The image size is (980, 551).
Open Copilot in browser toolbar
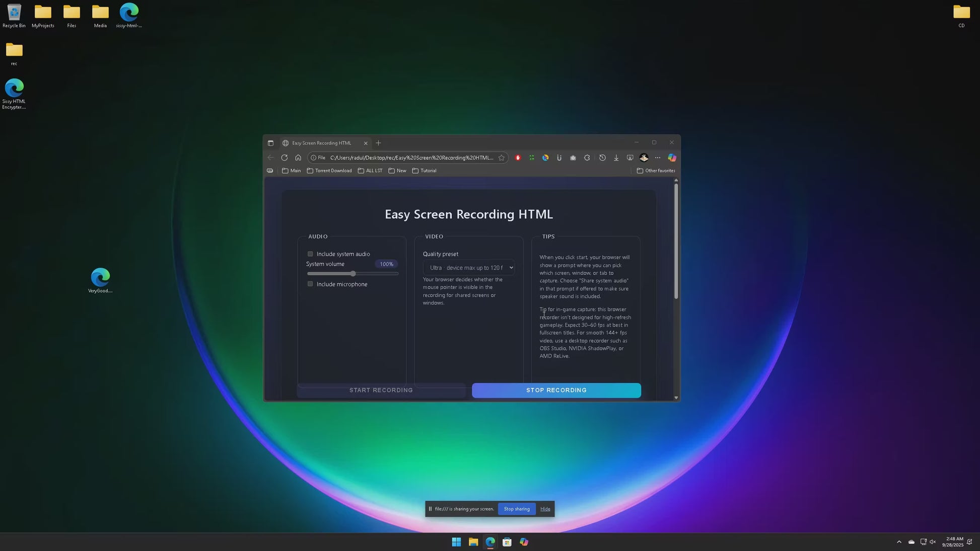tap(672, 158)
